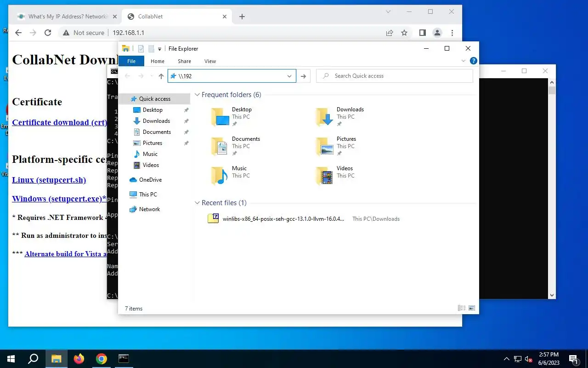Viewport: 588px width, 368px height.
Task: Click the Linux (setupcert.sh) link
Action: [49, 180]
